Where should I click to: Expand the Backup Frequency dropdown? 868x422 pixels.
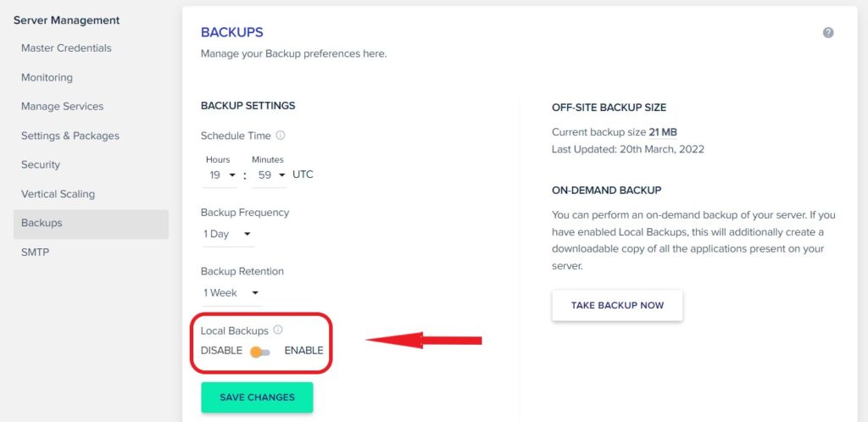point(227,235)
